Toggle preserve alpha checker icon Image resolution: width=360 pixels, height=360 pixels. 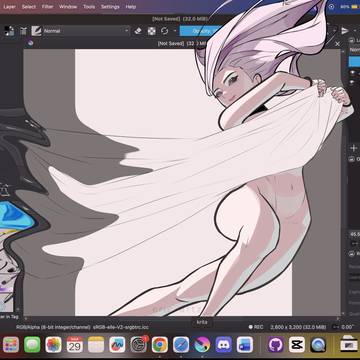tap(152, 31)
